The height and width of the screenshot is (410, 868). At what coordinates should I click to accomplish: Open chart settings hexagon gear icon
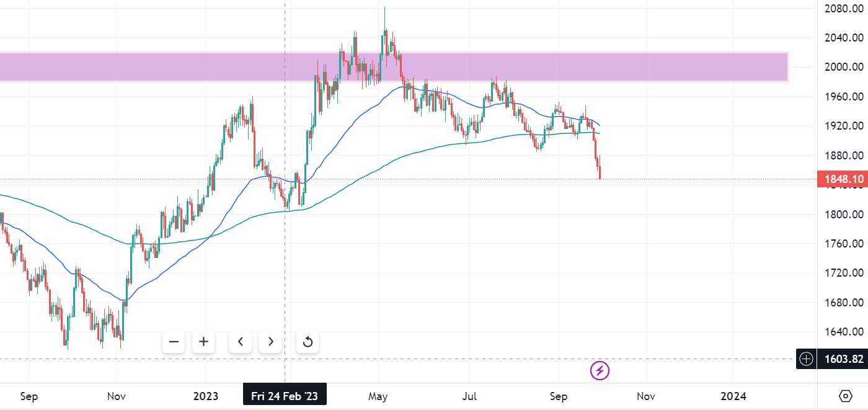[x=845, y=396]
